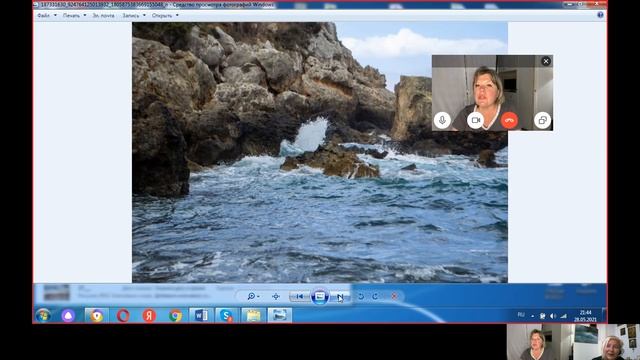
Task: Switch to Skype in the taskbar
Action: 227,316
